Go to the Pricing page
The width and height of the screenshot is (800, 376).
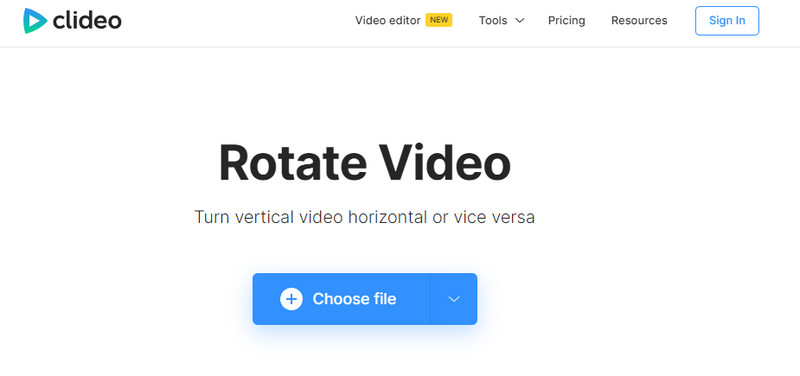tap(566, 20)
